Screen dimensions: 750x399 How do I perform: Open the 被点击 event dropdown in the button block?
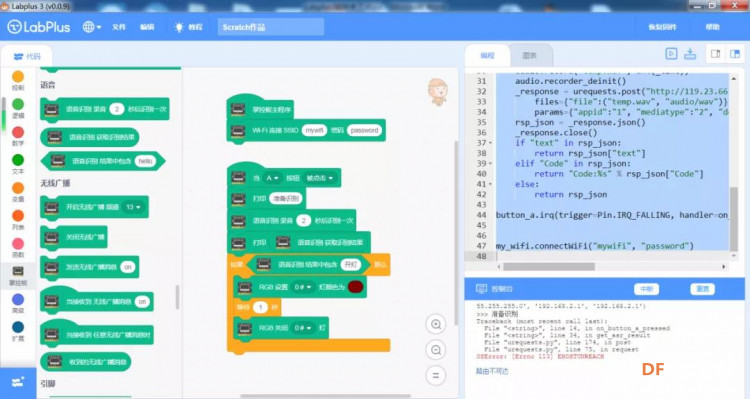click(x=320, y=178)
